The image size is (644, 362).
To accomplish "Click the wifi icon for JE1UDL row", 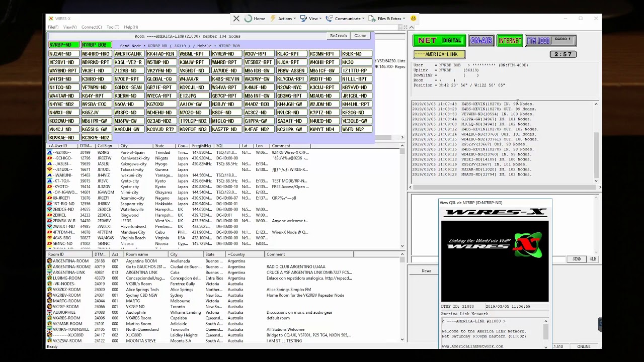I will (x=49, y=169).
